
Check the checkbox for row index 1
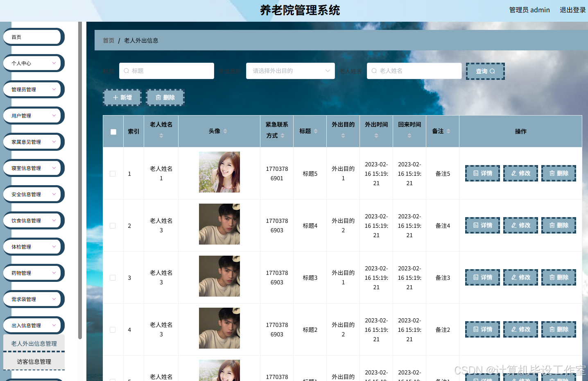(113, 174)
